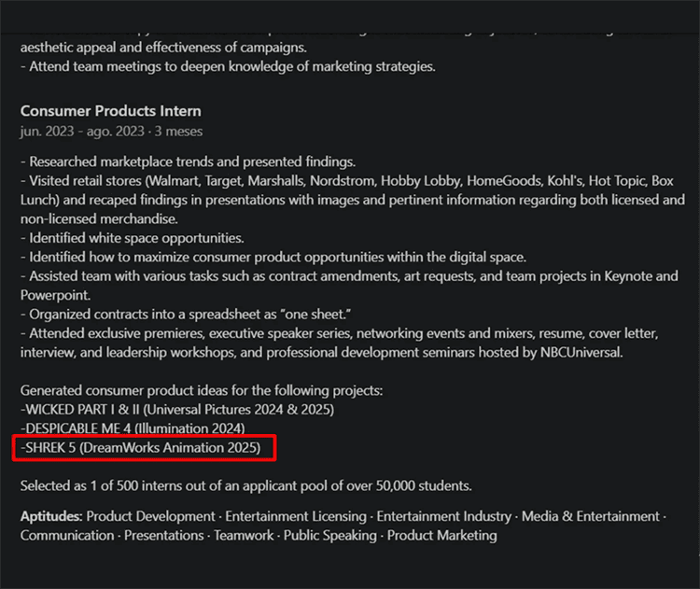Viewport: 700px width, 589px height.
Task: Click the Product Development aptitude
Action: pos(150,516)
